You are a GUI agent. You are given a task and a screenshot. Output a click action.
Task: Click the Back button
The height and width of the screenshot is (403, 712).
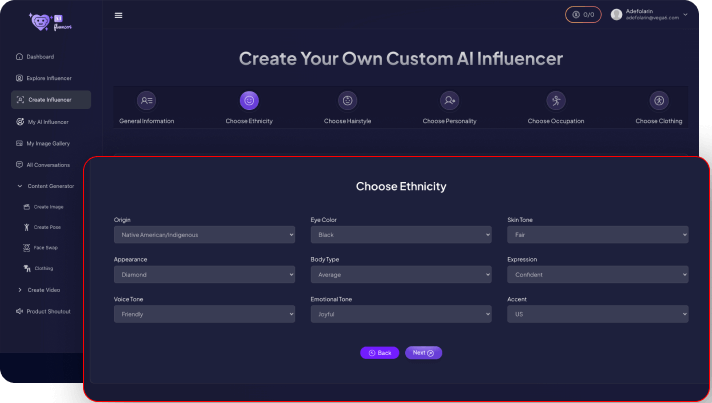380,353
